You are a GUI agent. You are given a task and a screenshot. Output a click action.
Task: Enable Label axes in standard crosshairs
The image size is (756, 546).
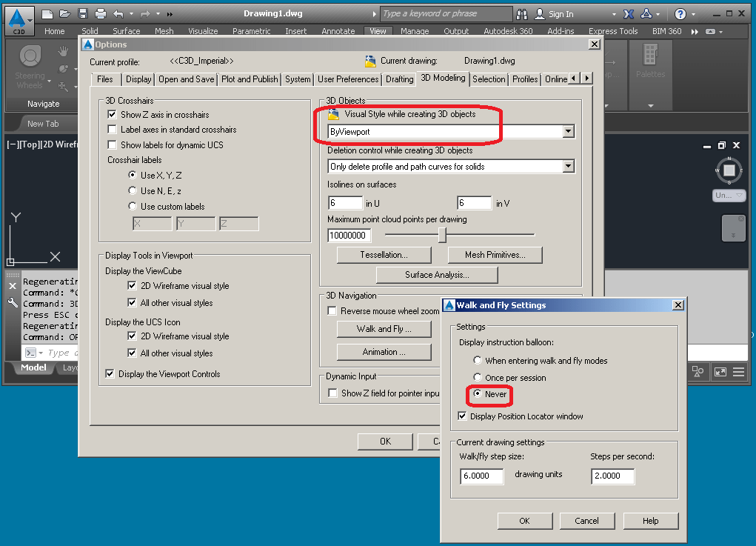coord(112,129)
